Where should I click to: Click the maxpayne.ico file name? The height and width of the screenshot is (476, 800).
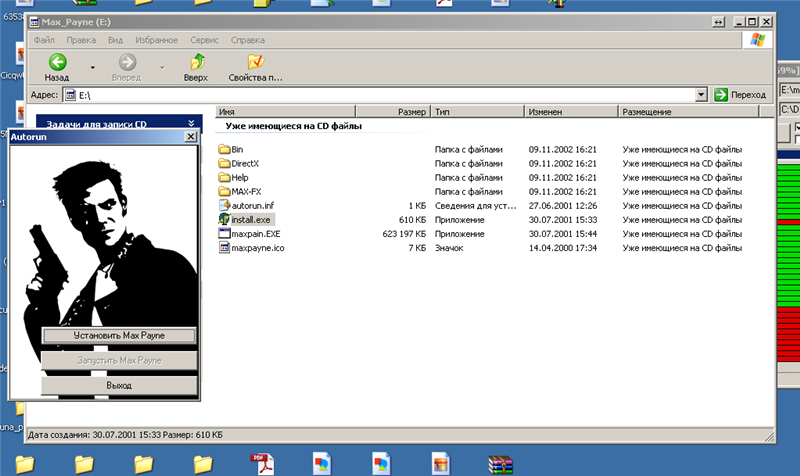point(258,248)
